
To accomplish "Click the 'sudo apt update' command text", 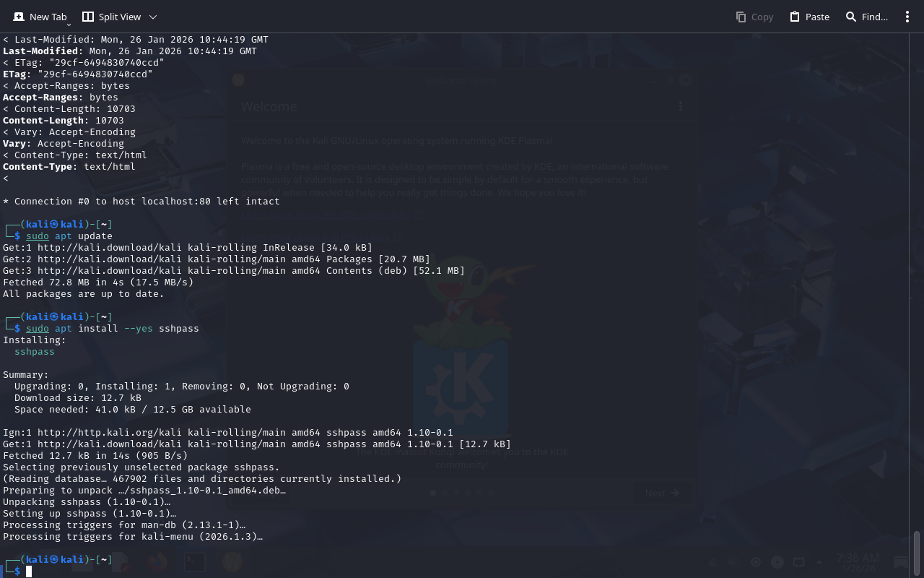I will coord(69,236).
